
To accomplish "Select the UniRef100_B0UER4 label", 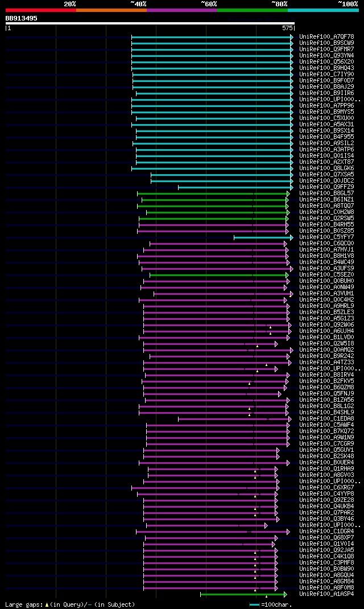I will point(326,463).
